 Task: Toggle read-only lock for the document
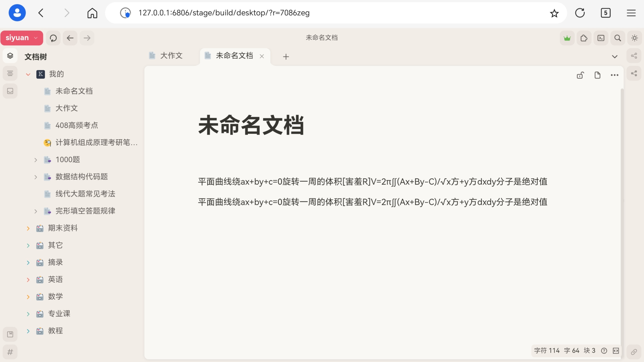(x=580, y=75)
